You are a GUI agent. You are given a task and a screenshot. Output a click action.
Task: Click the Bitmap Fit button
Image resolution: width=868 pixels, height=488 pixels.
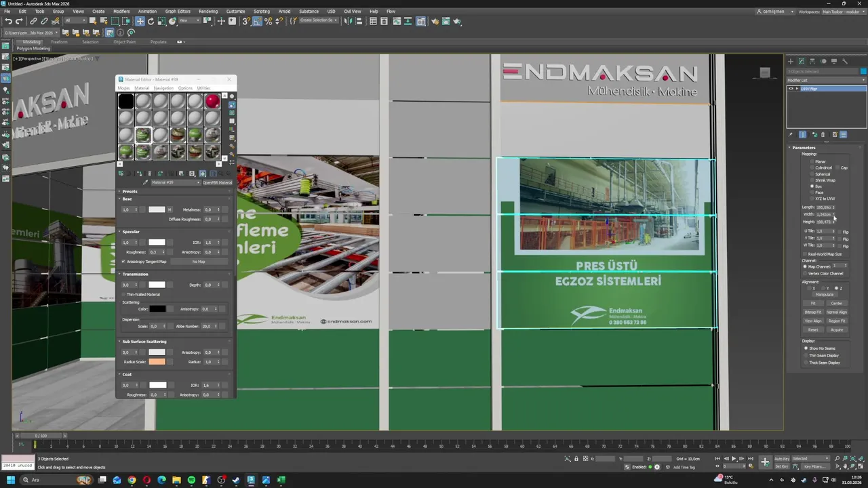click(813, 312)
